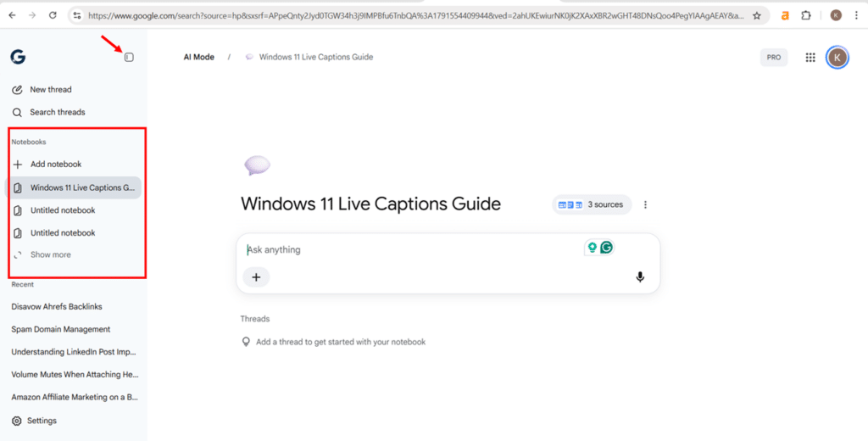Start voice input microphone

tap(640, 277)
